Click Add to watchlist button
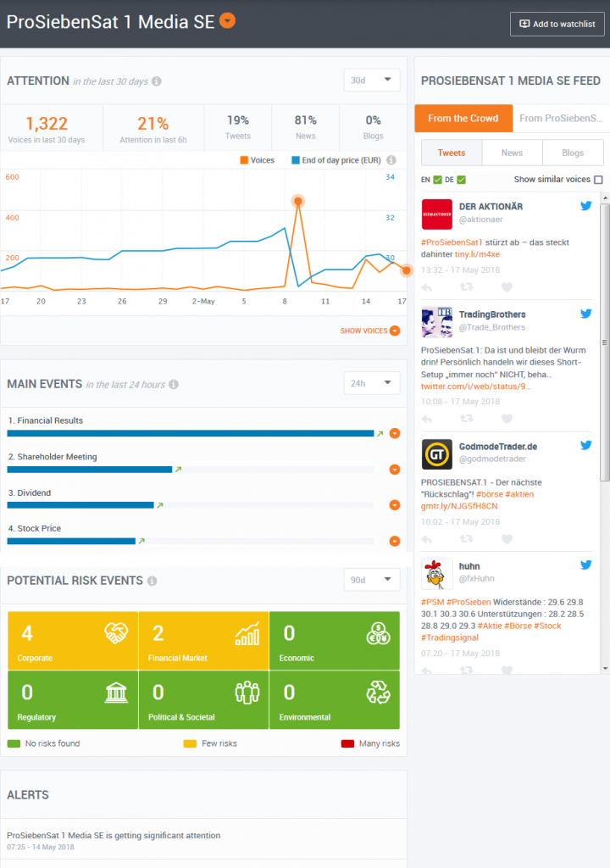This screenshot has height=868, width=610. point(557,24)
